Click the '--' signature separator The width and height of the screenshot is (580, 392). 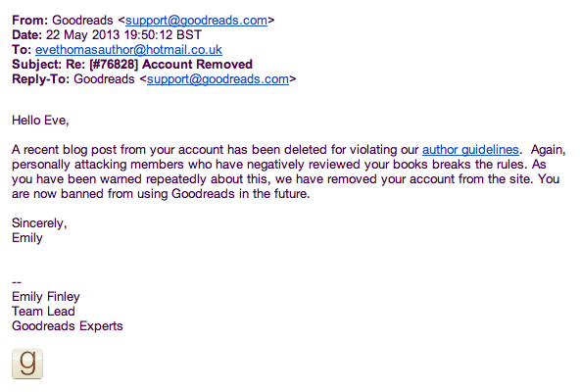click(17, 282)
